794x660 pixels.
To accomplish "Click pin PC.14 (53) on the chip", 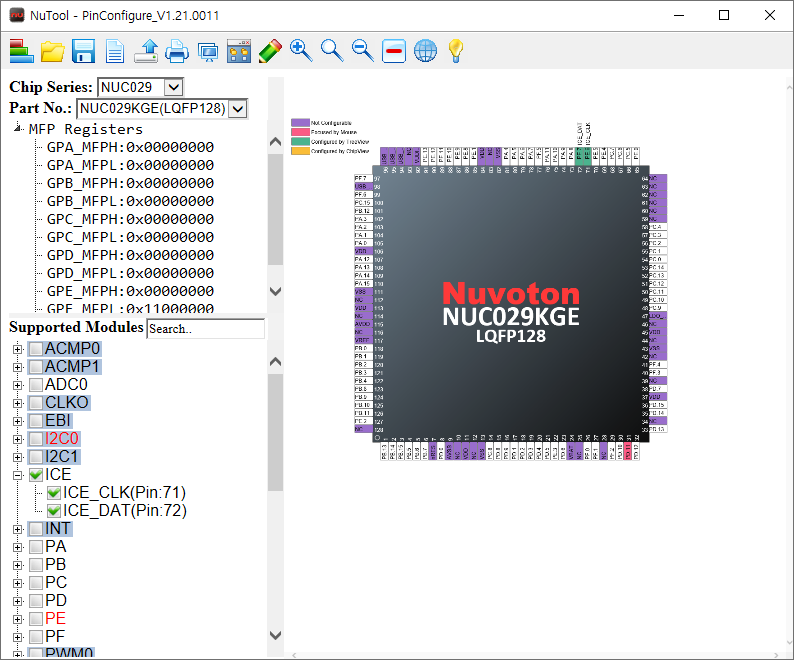I will pyautogui.click(x=658, y=267).
